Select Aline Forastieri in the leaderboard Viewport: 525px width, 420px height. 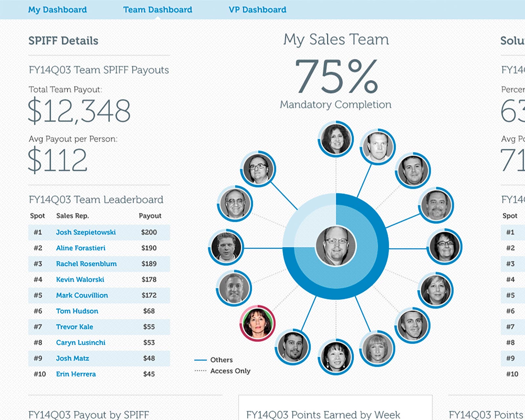coord(81,248)
